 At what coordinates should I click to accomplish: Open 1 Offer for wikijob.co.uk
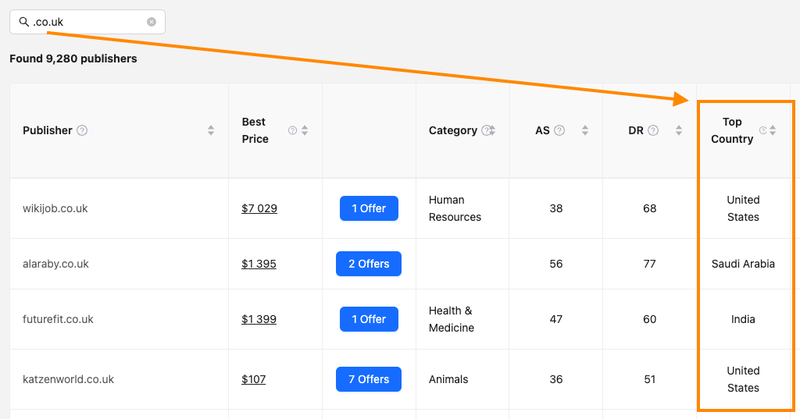(x=368, y=208)
